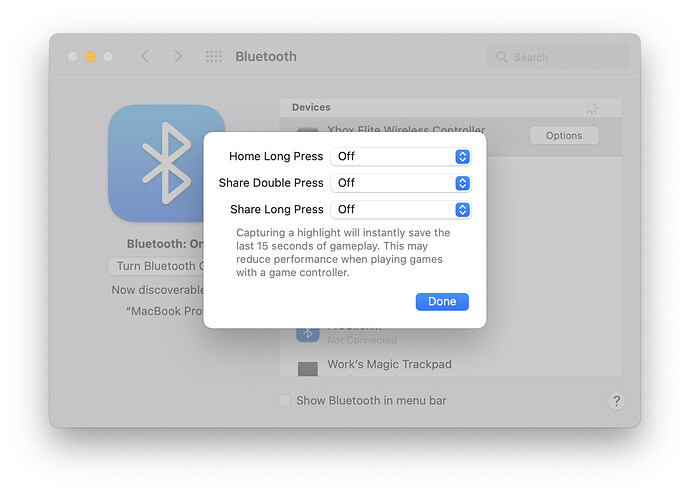The image size is (690, 492).
Task: Click the Xbox controller device icon
Action: [x=308, y=133]
